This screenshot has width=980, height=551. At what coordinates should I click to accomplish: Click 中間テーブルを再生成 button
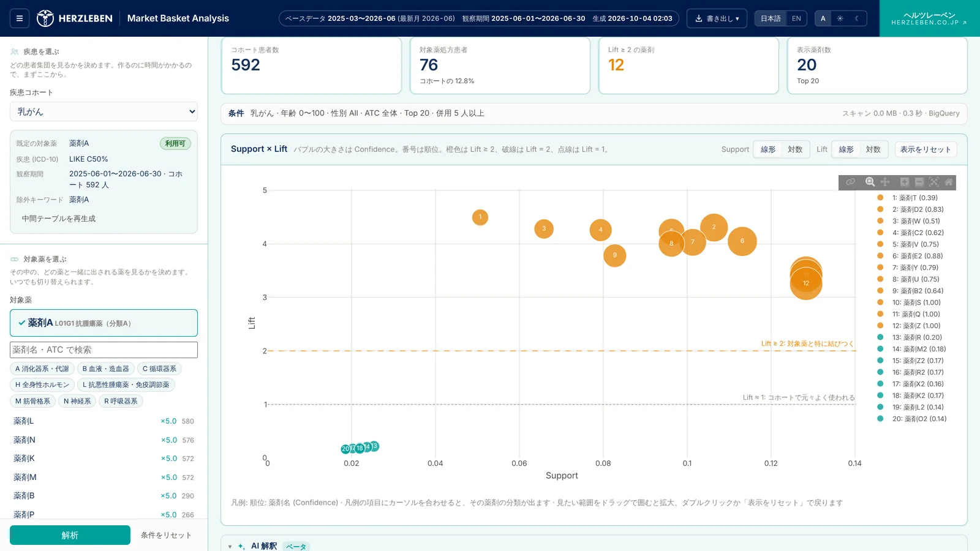coord(59,219)
